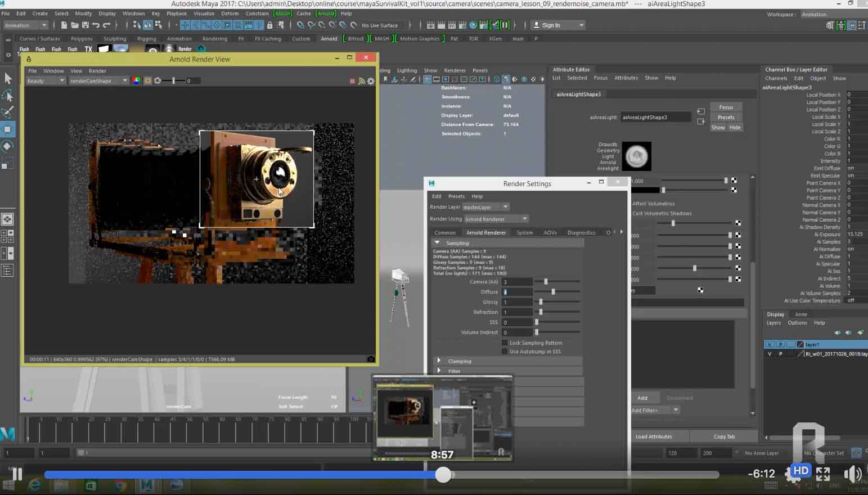
Task: Click the TX shelf icon
Action: [88, 49]
